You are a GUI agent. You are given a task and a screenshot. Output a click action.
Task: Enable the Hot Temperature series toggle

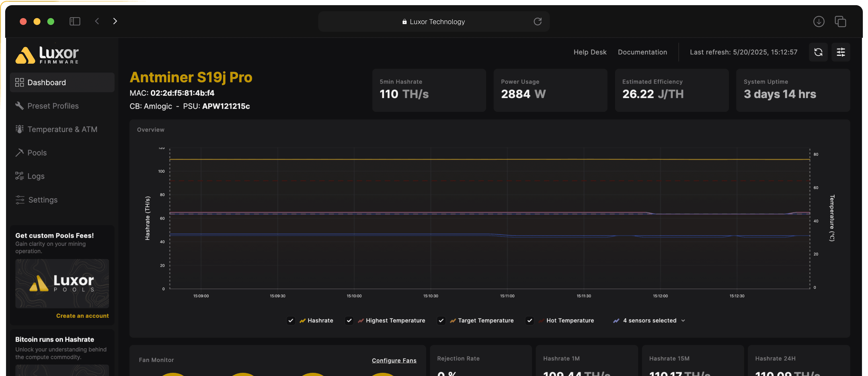pyautogui.click(x=529, y=320)
